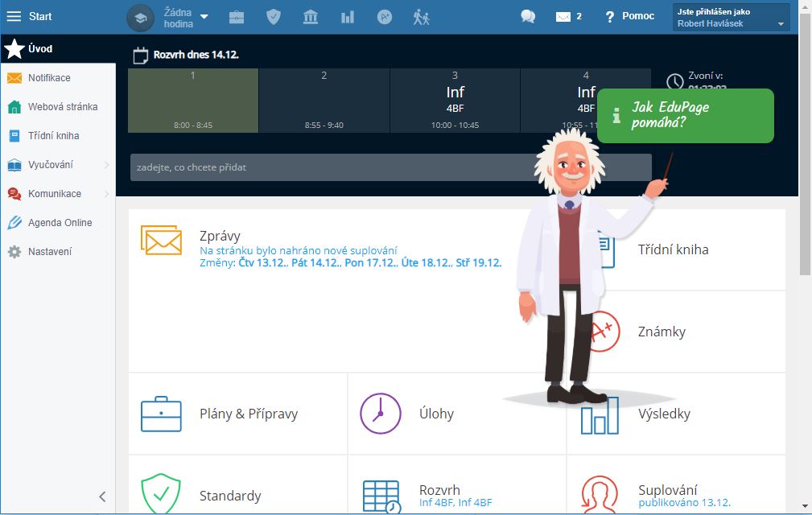The width and height of the screenshot is (812, 515).
Task: Click the Jak EduPage pomáhá? bubble
Action: [685, 116]
